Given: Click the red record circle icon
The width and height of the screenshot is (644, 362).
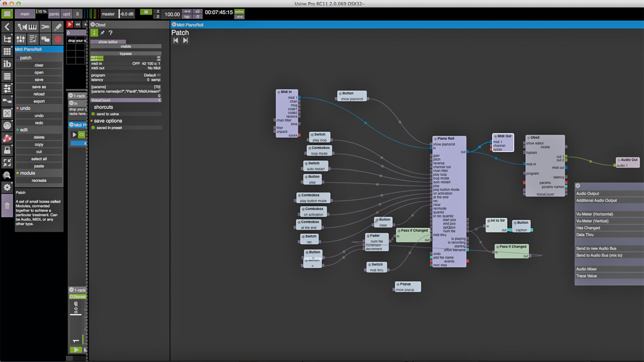Looking at the screenshot, I should (58, 39).
